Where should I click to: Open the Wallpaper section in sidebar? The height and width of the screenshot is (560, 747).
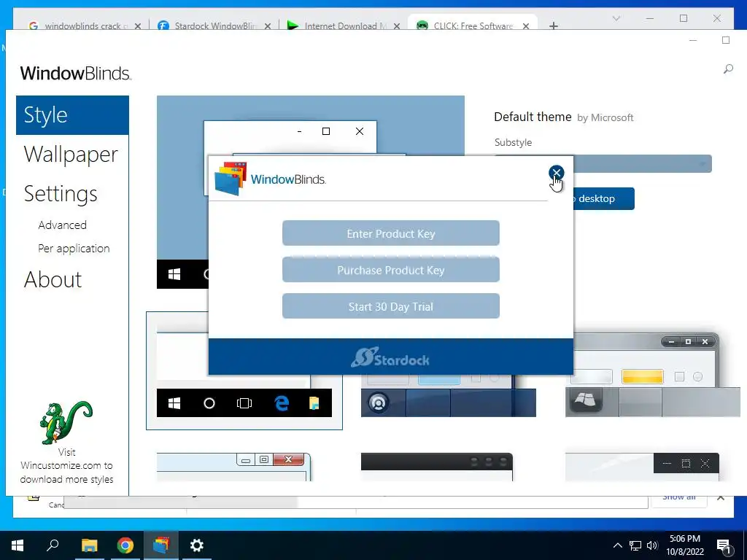(x=71, y=155)
